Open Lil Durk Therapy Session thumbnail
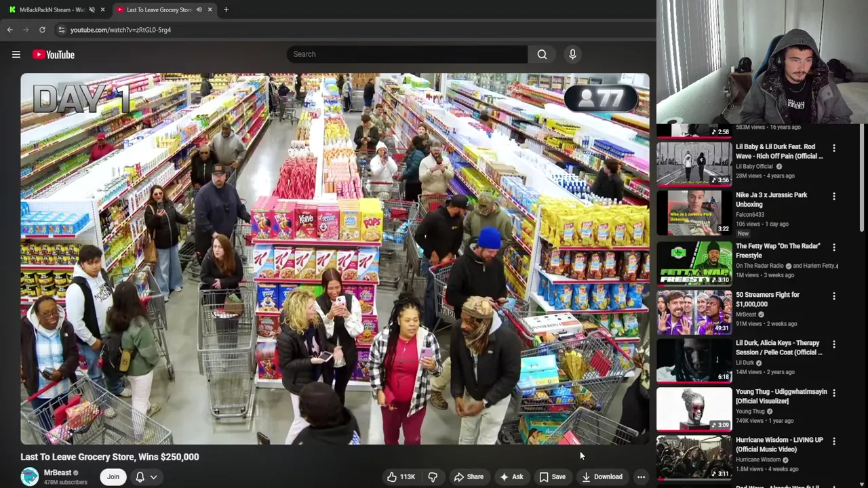 tap(694, 360)
